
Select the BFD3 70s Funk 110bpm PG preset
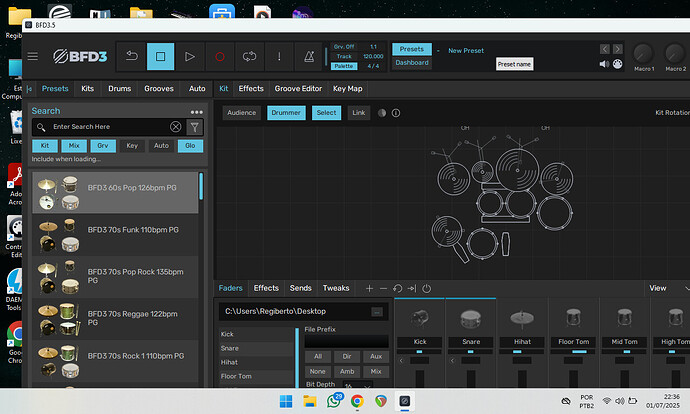pyautogui.click(x=115, y=235)
